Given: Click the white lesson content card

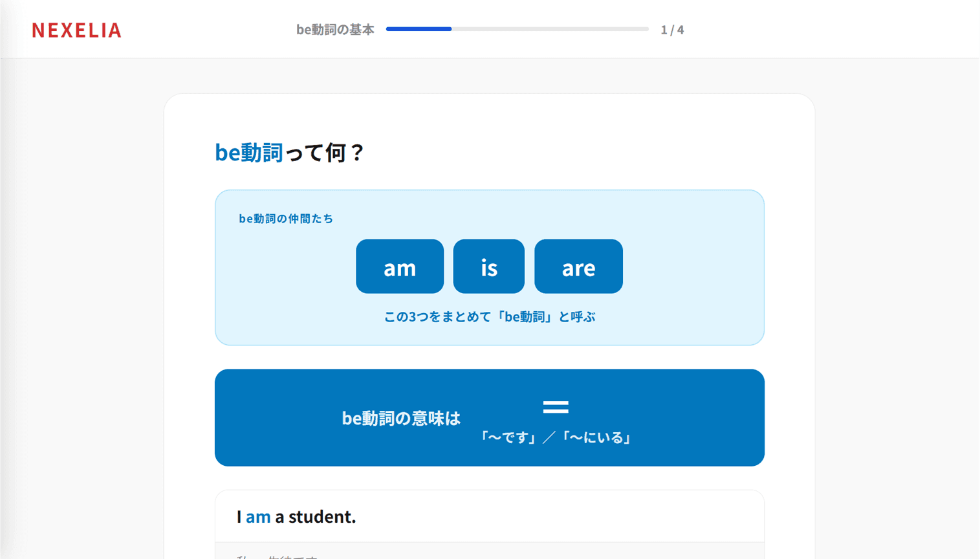Looking at the screenshot, I should click(490, 323).
